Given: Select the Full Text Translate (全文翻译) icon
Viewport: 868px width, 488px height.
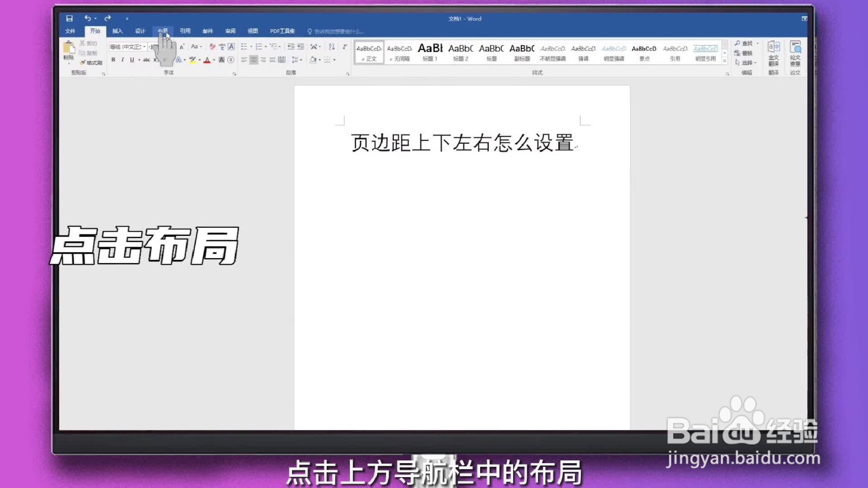Looking at the screenshot, I should (774, 53).
